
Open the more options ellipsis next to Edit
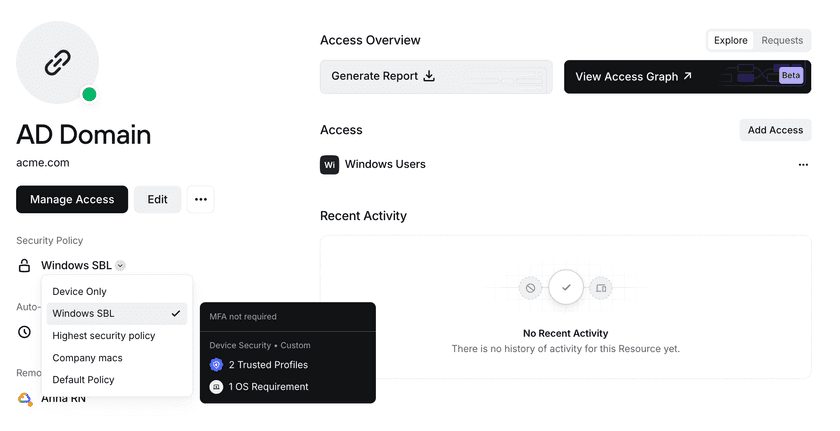(200, 199)
